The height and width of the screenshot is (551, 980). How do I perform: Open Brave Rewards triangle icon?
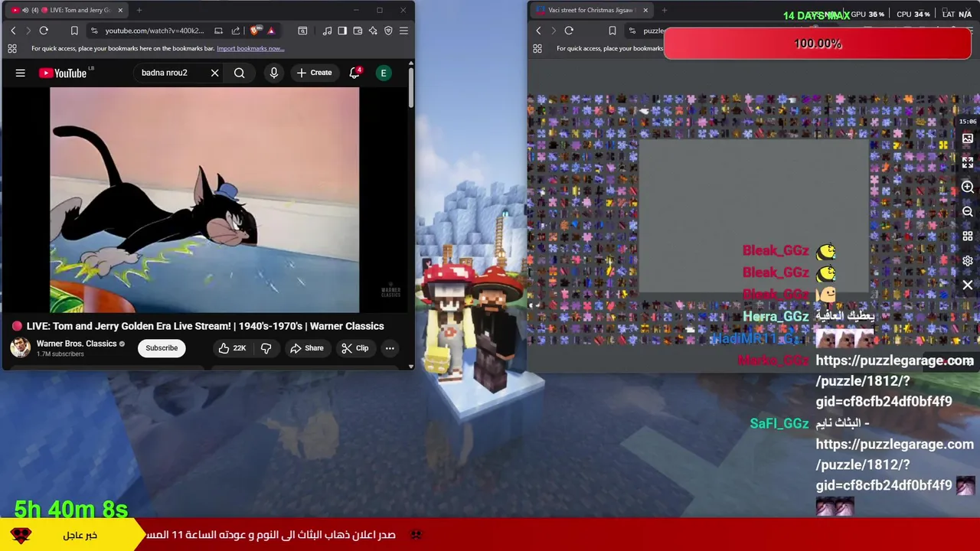pos(271,31)
